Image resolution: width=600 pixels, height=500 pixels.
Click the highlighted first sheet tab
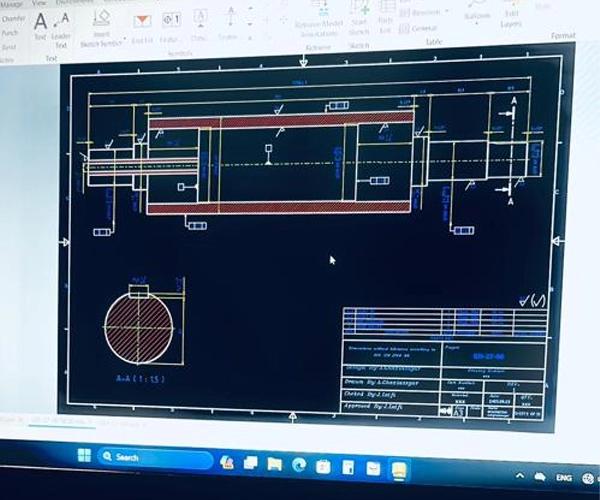pos(62,421)
